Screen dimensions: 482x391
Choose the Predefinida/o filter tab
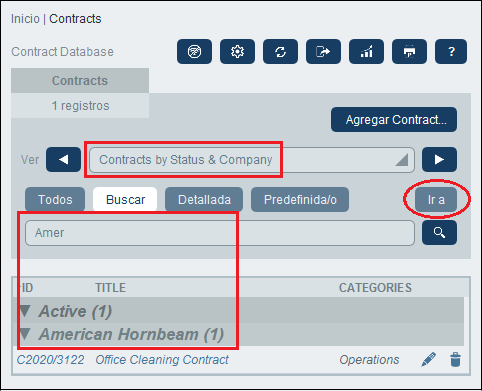300,199
